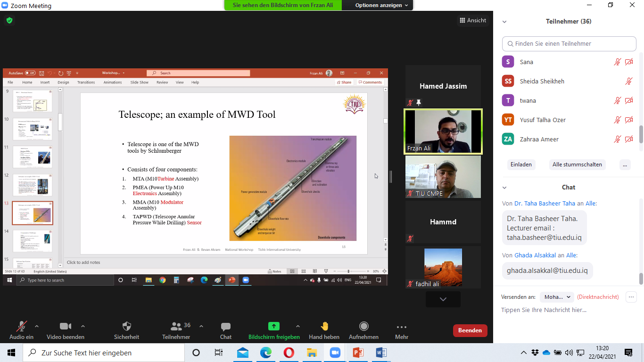The height and width of the screenshot is (362, 644).
Task: Collapse the Teilnehmer panel chevron
Action: coord(504,22)
